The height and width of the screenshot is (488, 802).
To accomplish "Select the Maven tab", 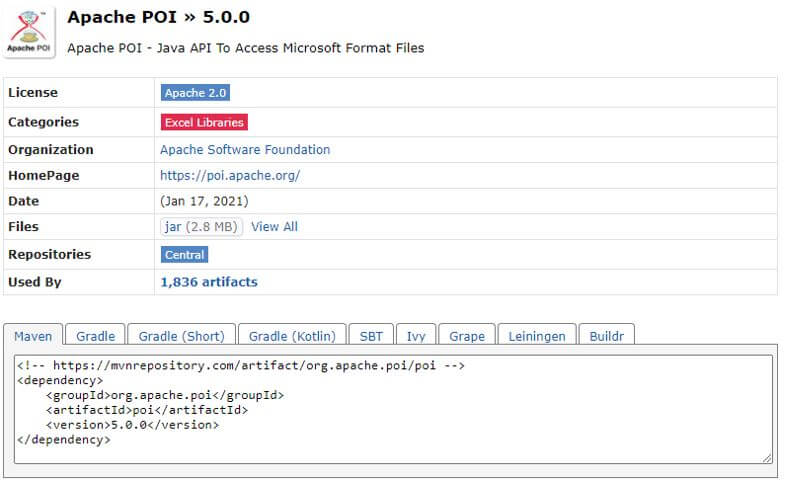I will [33, 336].
